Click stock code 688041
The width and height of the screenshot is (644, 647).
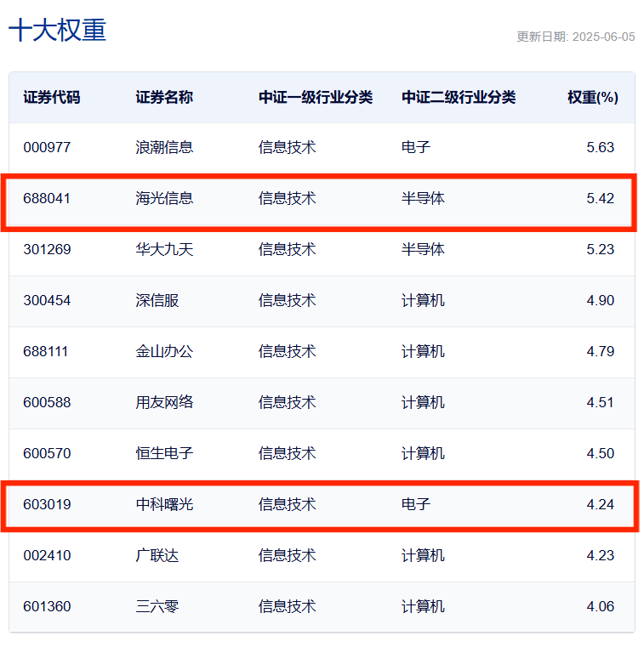click(47, 198)
